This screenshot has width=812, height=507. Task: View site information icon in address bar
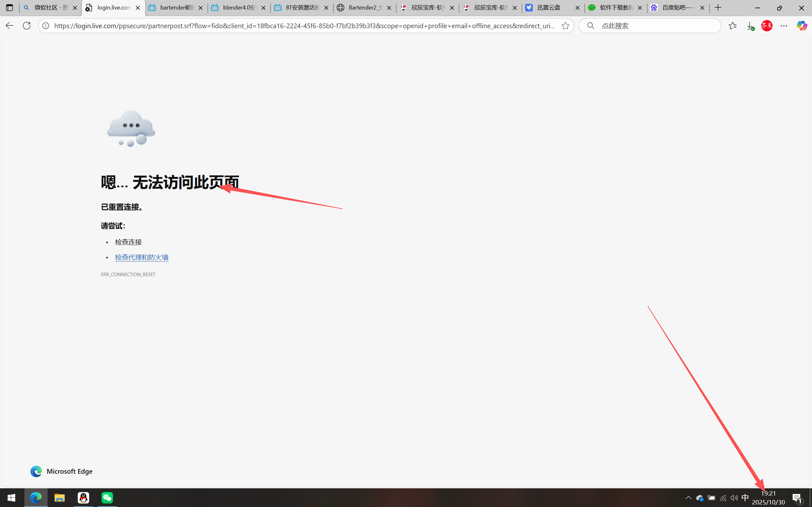[x=46, y=25]
